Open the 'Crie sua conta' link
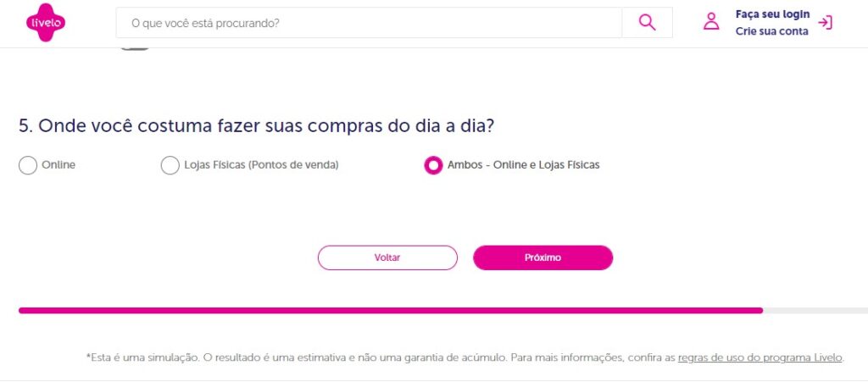 point(771,31)
